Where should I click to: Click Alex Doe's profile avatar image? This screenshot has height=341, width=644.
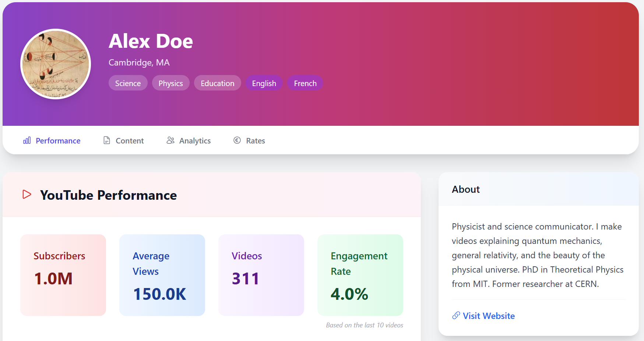point(56,64)
